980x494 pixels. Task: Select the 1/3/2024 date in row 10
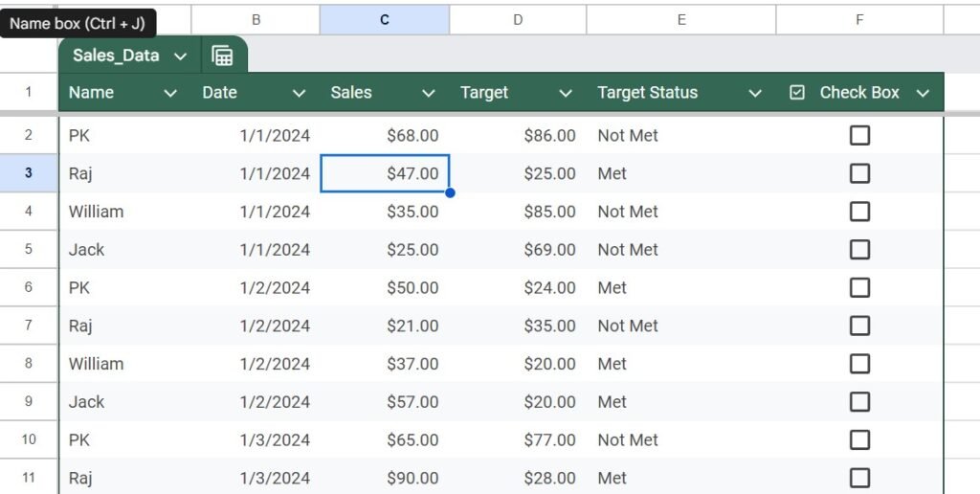(x=256, y=439)
